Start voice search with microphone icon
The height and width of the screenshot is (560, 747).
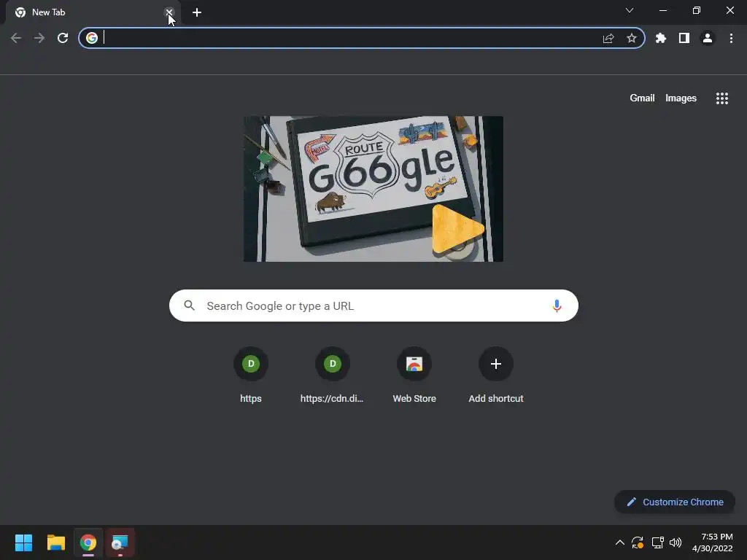tap(557, 306)
